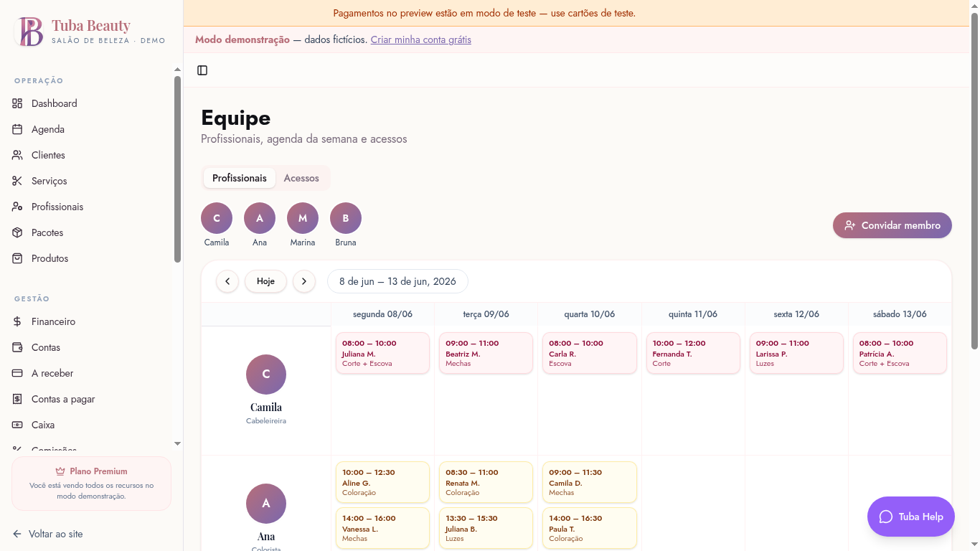Click the sidebar vertical scrollbar

(x=177, y=169)
